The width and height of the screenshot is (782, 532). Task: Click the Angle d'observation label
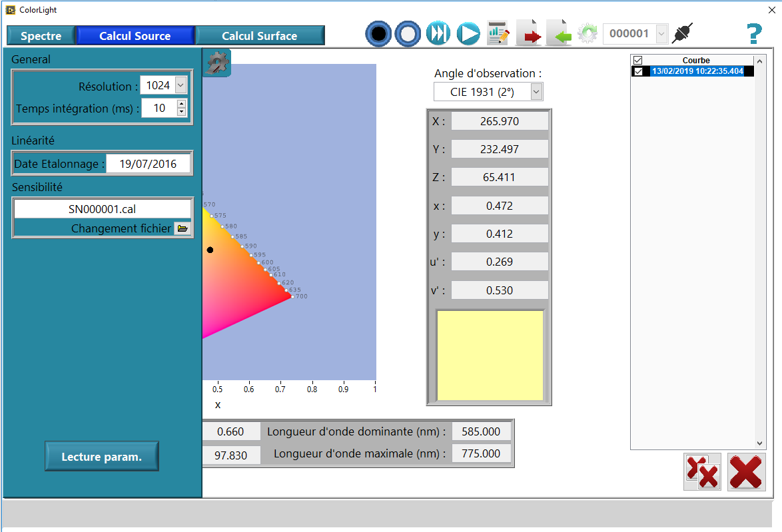click(x=488, y=73)
